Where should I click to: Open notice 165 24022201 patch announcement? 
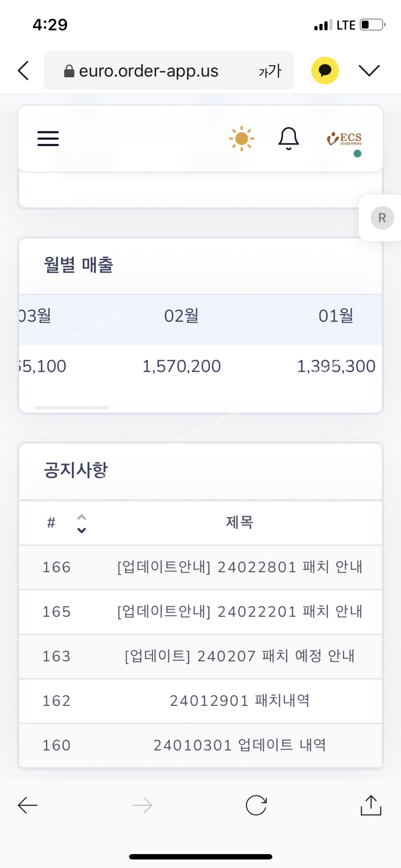pyautogui.click(x=240, y=612)
